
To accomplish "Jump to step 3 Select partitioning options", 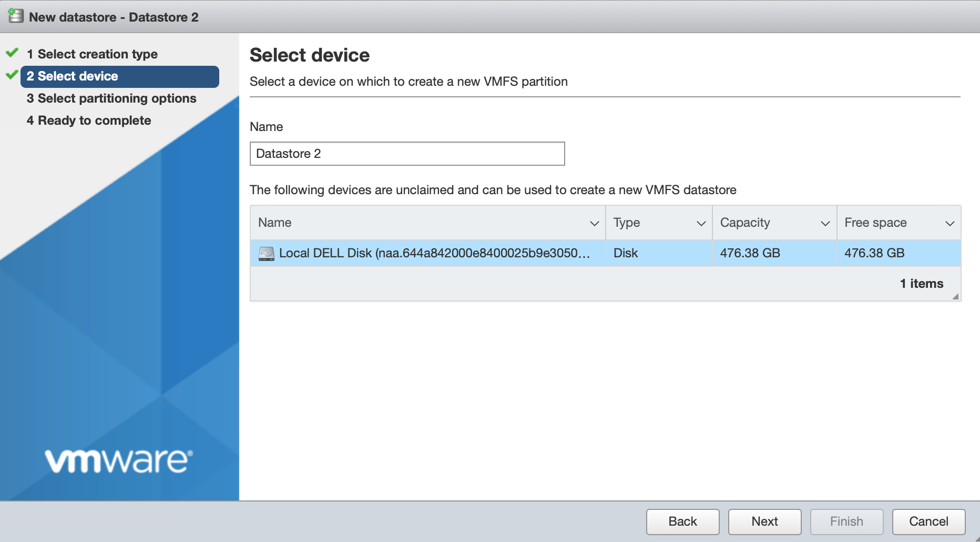I will [117, 98].
